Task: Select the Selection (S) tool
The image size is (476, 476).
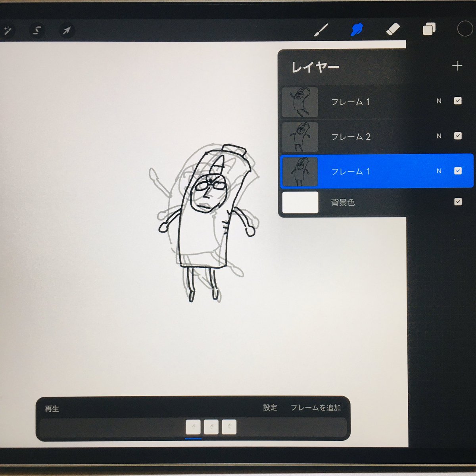Action: pos(37,30)
